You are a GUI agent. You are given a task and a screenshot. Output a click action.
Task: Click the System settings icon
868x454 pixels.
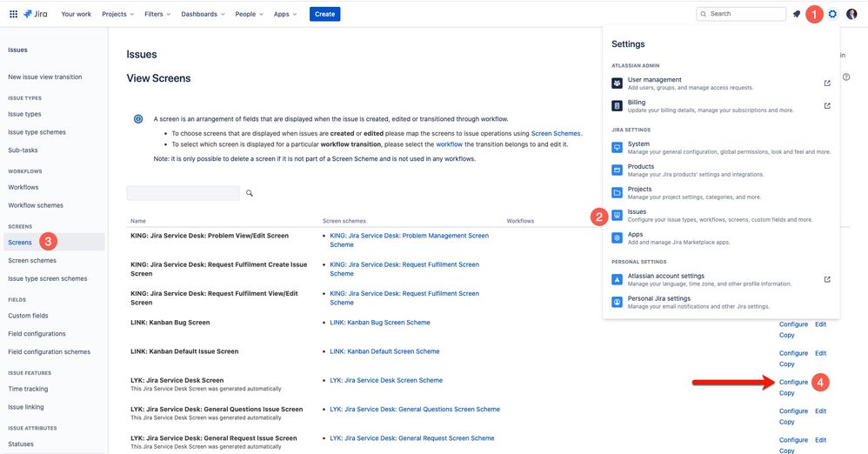point(617,147)
